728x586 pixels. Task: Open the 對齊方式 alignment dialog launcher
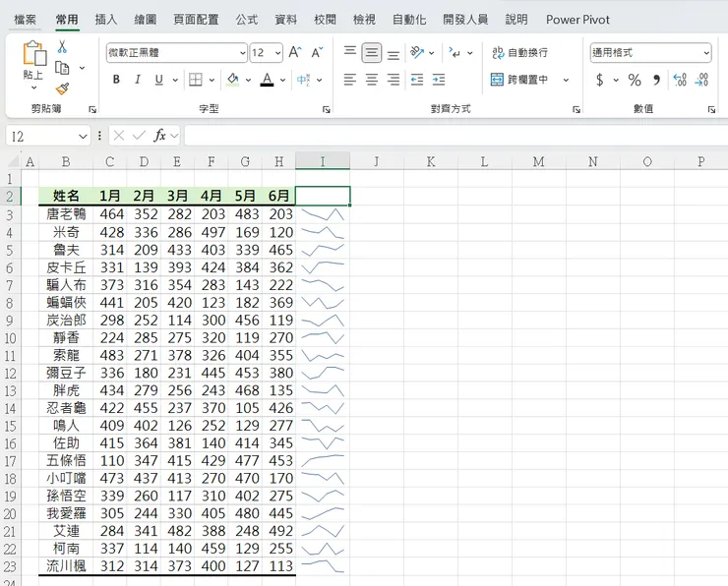pos(576,109)
